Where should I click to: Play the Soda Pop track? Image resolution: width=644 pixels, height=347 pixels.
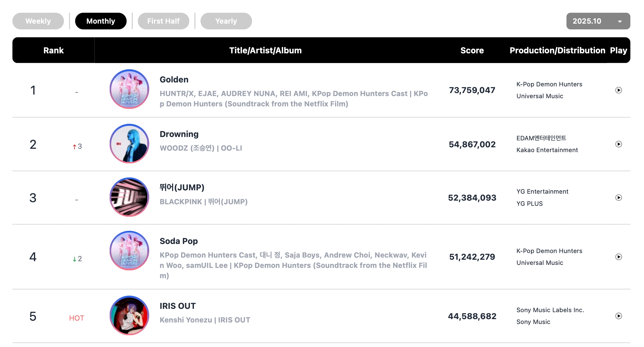coord(619,257)
